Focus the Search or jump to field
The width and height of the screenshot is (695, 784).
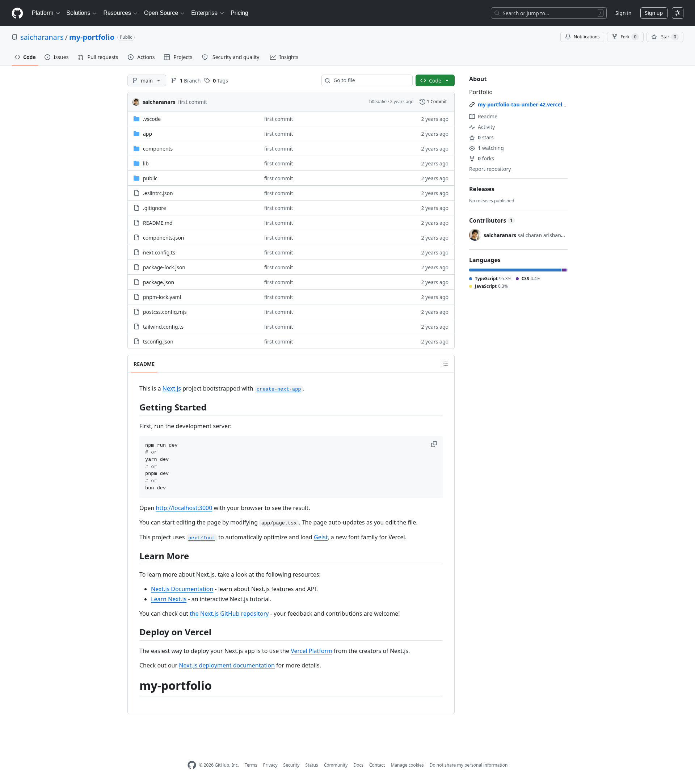[548, 13]
